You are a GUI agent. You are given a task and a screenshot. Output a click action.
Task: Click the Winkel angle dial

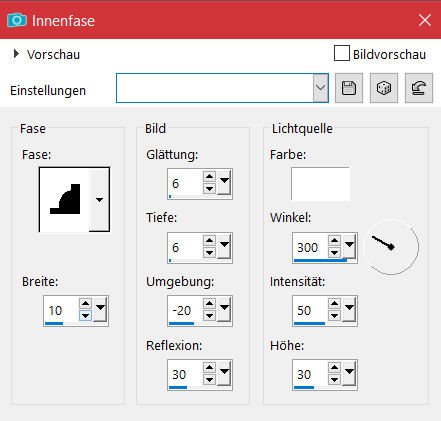point(391,247)
